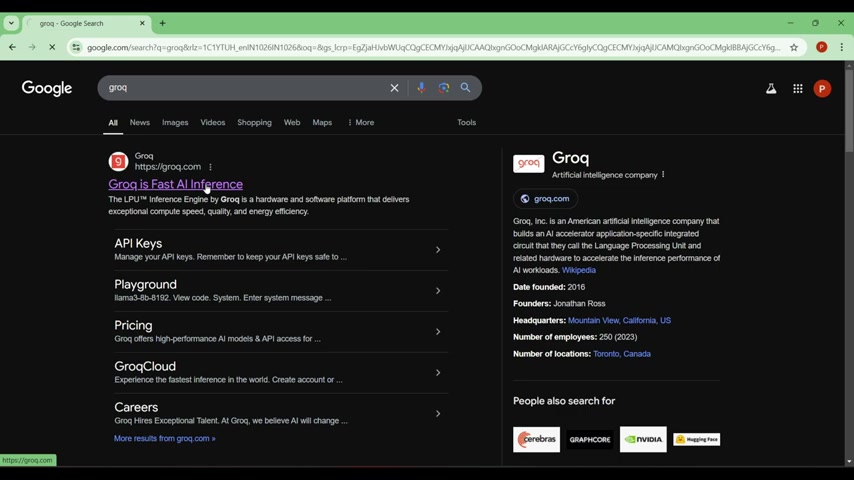
Task: Expand the Playground chevron
Action: 438,291
